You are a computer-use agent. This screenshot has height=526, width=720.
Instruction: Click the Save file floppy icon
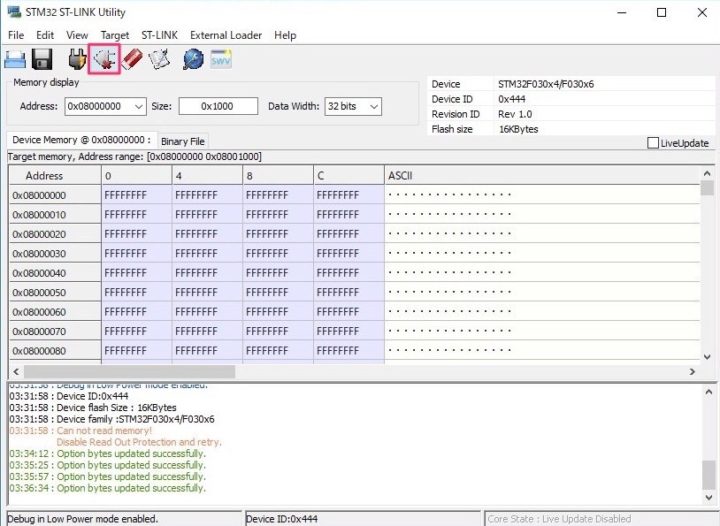pyautogui.click(x=41, y=60)
